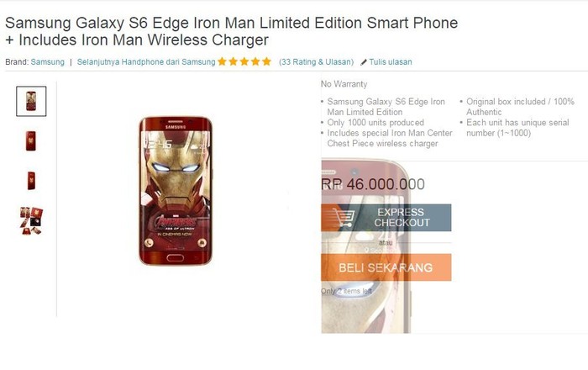Viewport: 588px width, 370px height.
Task: Click the fifth gold rating star
Action: pyautogui.click(x=266, y=61)
